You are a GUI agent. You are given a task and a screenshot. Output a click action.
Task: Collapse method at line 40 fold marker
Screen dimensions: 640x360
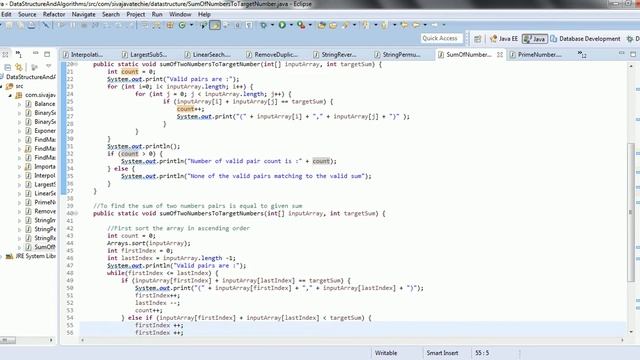point(76,213)
